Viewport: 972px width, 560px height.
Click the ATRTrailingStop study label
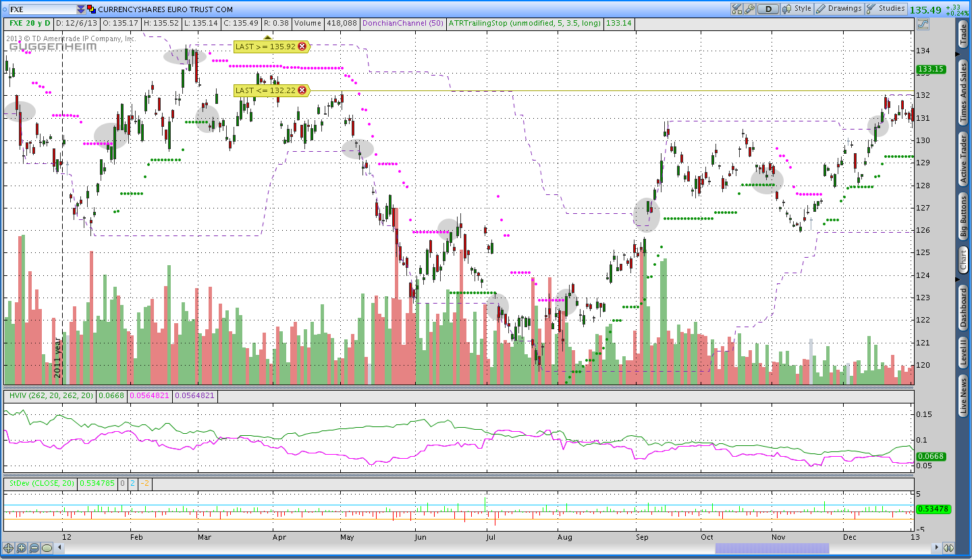[524, 23]
